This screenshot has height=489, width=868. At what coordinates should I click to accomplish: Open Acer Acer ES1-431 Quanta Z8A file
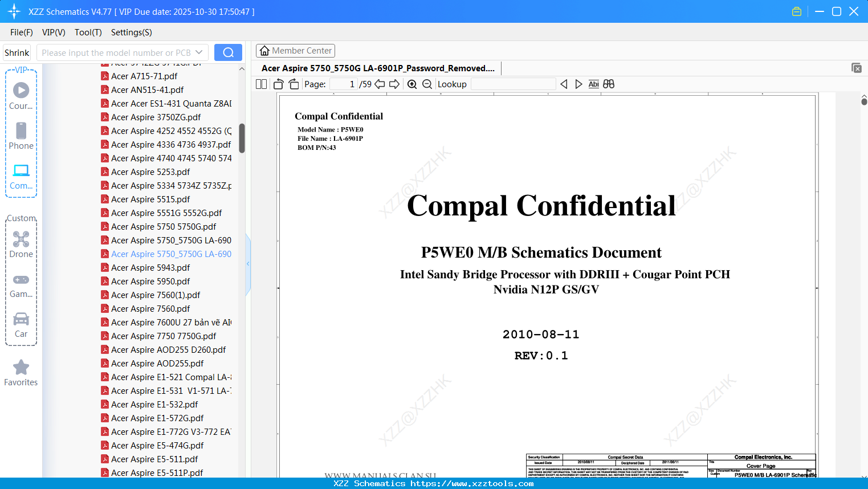pyautogui.click(x=166, y=103)
